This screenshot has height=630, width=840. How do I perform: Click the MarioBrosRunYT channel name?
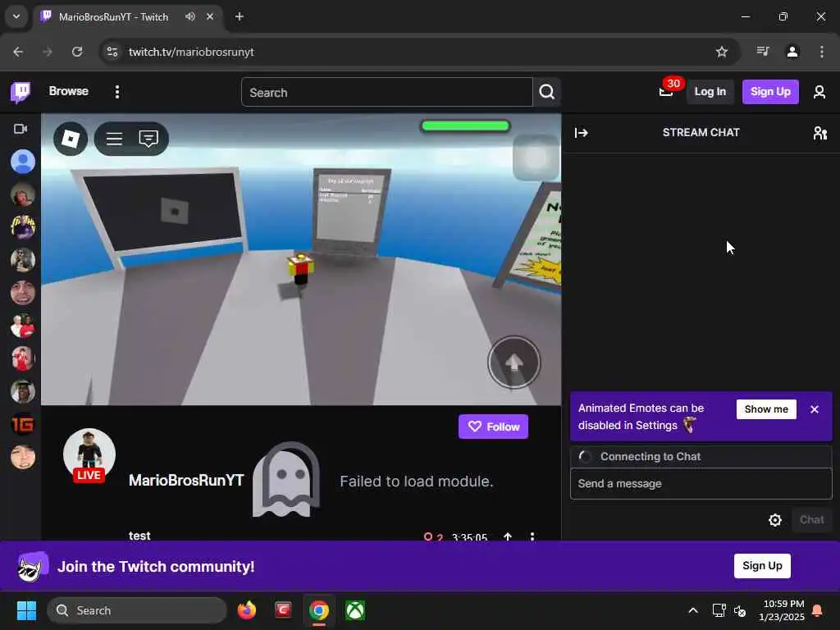(x=186, y=480)
